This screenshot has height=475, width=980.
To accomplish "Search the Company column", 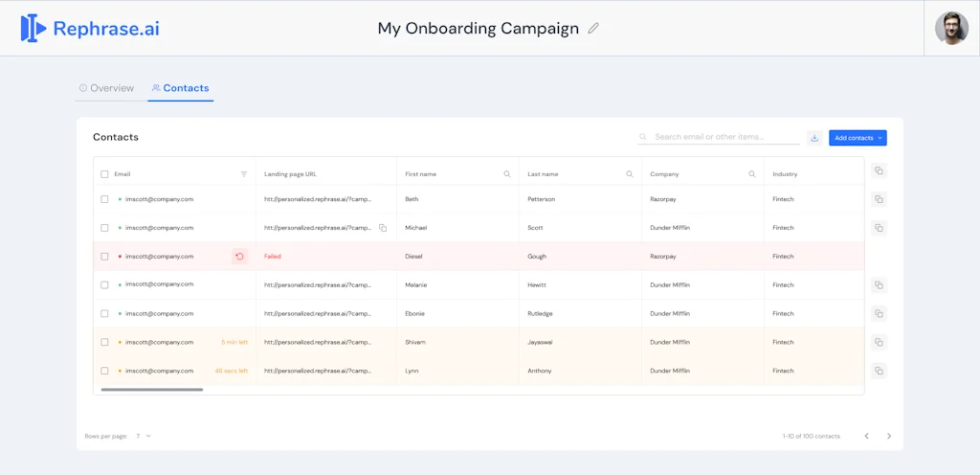I will (752, 174).
